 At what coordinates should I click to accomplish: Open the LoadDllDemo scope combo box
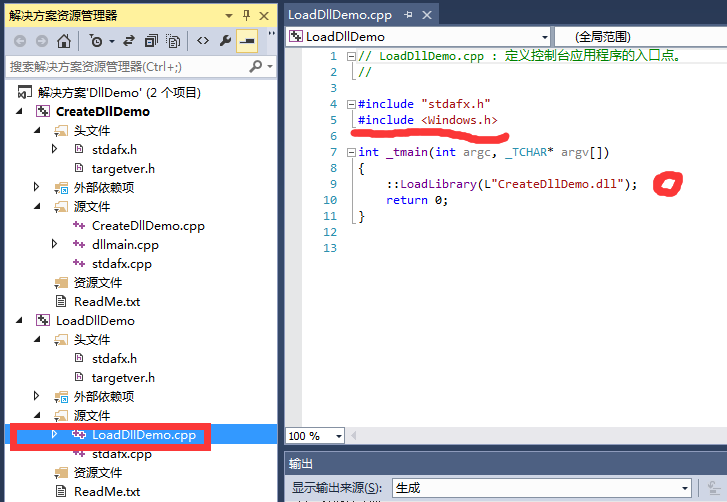418,37
